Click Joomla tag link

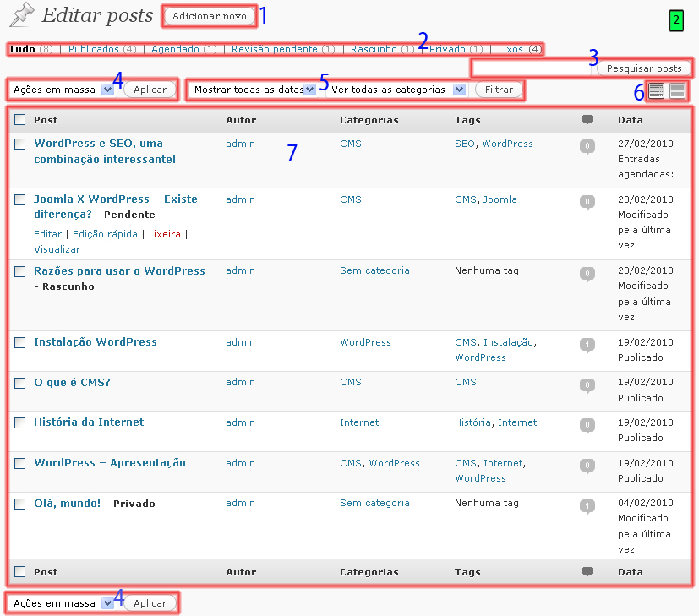tap(500, 199)
